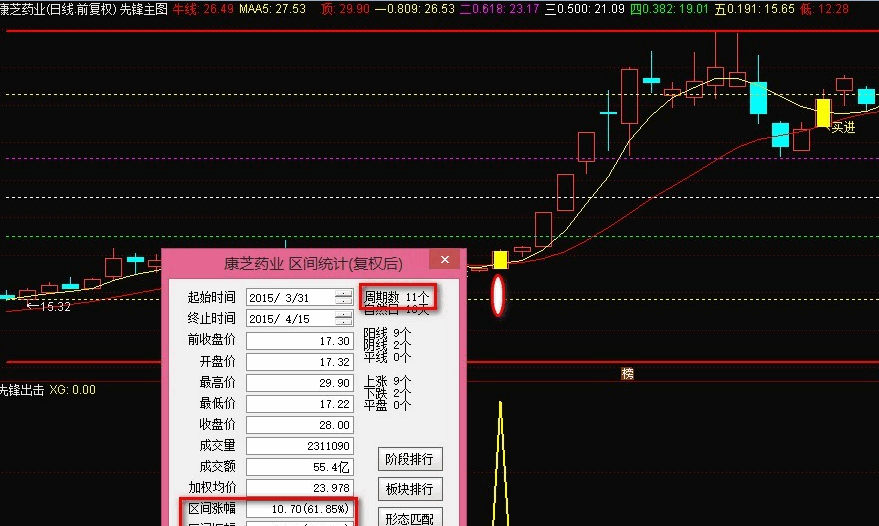Viewport: 879px width, 526px height.
Task: Increase 终止时间 date with the up spinner
Action: point(344,315)
